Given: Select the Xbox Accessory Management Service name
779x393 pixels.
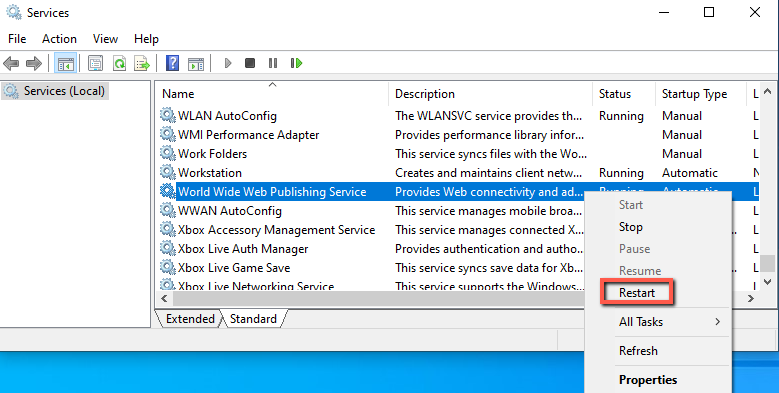Looking at the screenshot, I should pyautogui.click(x=277, y=230).
